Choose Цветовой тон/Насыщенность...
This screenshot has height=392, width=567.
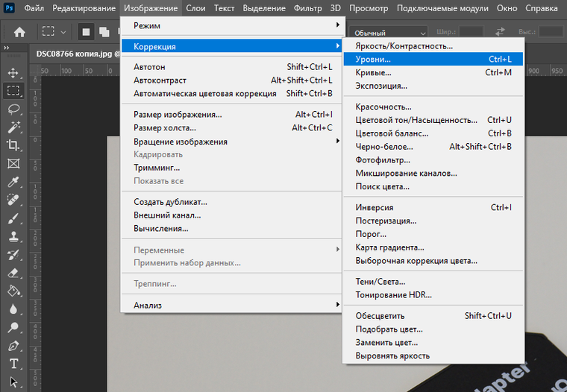tap(433, 120)
